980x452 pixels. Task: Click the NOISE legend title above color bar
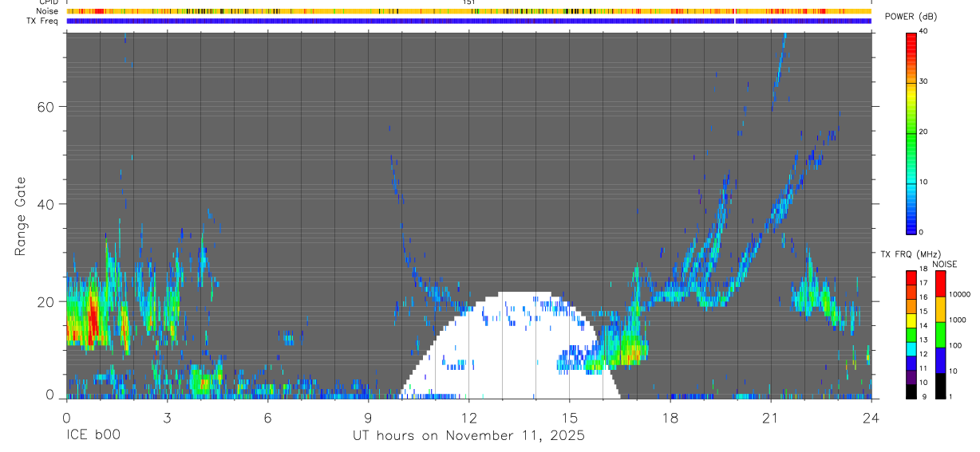click(944, 264)
